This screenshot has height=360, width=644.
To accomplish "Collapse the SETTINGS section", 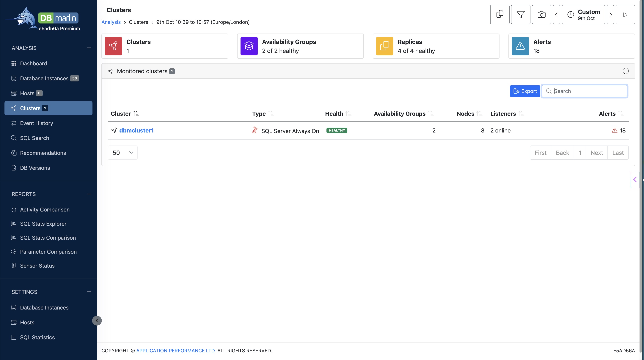I will (89, 292).
